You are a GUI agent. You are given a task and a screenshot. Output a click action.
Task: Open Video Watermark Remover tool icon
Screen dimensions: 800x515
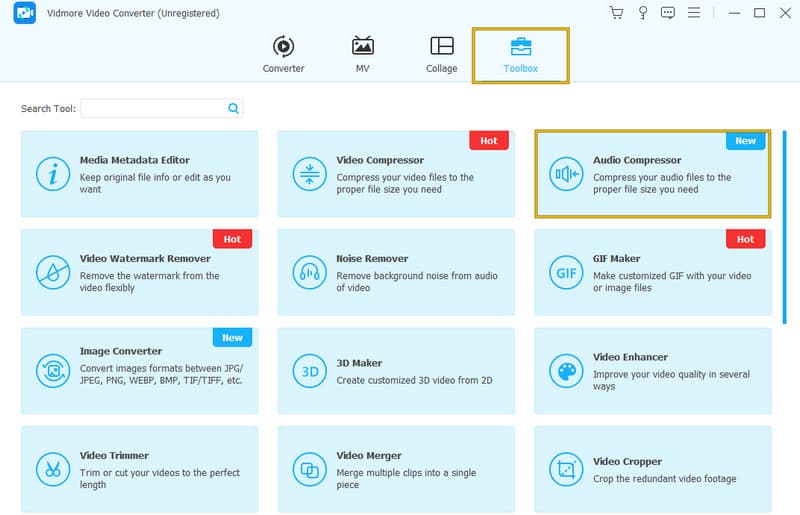coord(52,272)
